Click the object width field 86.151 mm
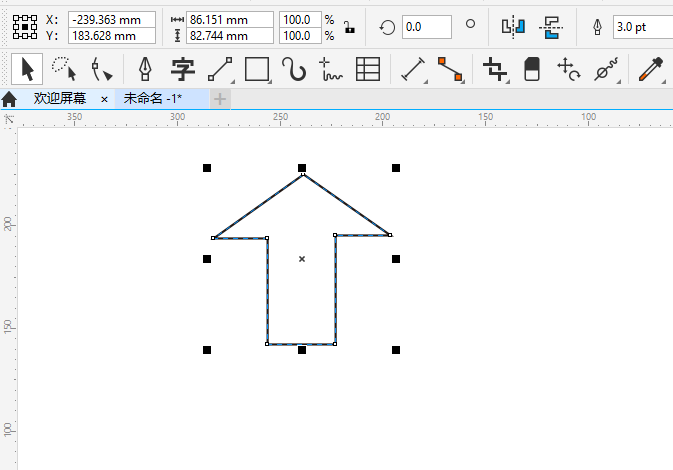This screenshot has height=470, width=673. point(230,20)
